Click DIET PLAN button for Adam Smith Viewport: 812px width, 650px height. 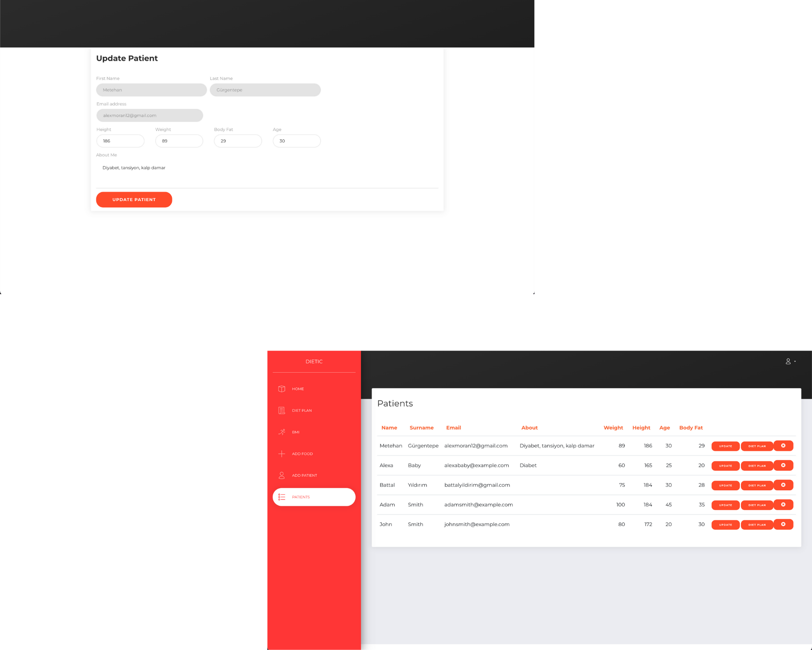tap(756, 505)
